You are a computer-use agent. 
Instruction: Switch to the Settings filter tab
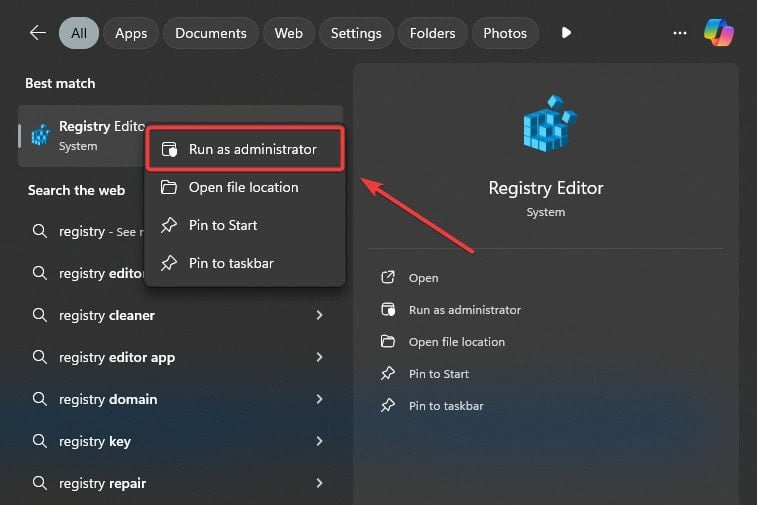(x=356, y=33)
